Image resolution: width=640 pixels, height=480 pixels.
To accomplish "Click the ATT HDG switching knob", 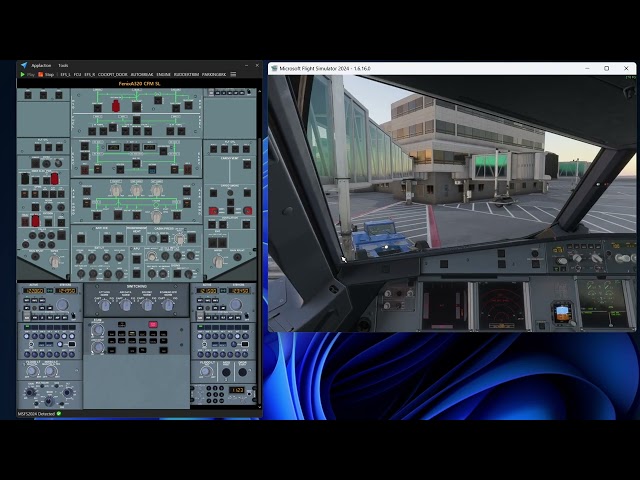I will pos(104,305).
